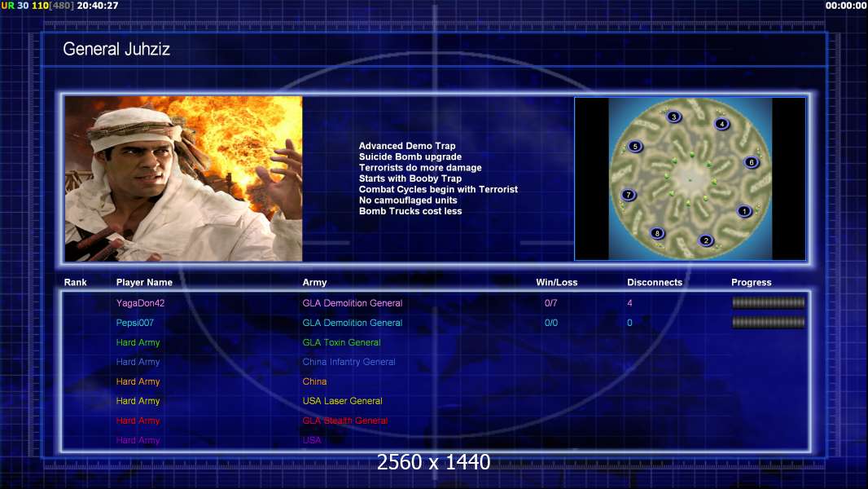This screenshot has width=868, height=489.
Task: Click Hard Army name in GLA Stealth row
Action: pos(138,421)
